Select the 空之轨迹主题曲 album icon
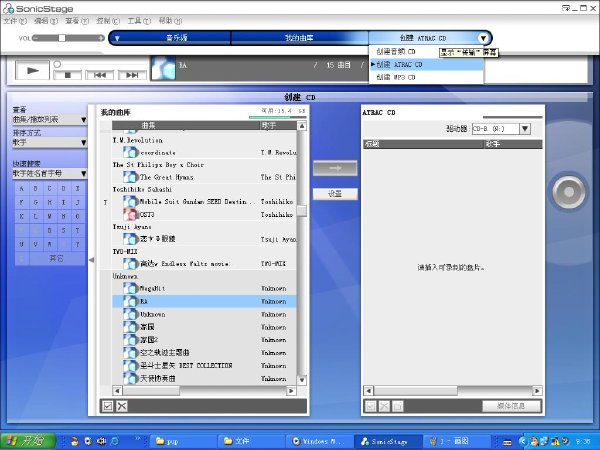This screenshot has height=450, width=600. (130, 352)
